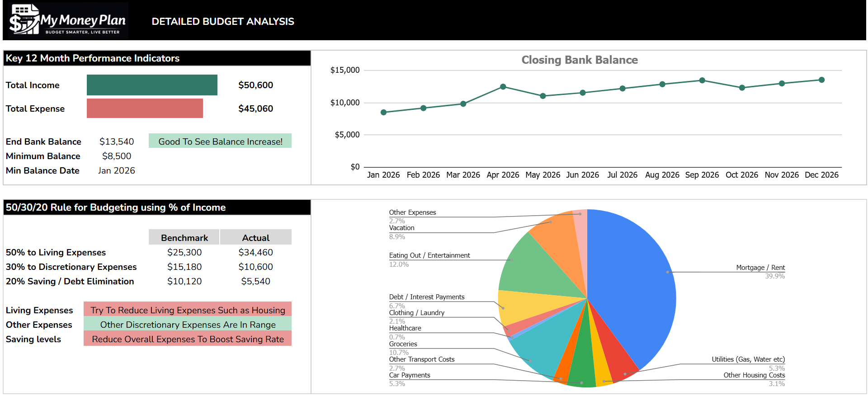The width and height of the screenshot is (868, 396).
Task: Select the "$13,540" end balance value
Action: click(117, 141)
